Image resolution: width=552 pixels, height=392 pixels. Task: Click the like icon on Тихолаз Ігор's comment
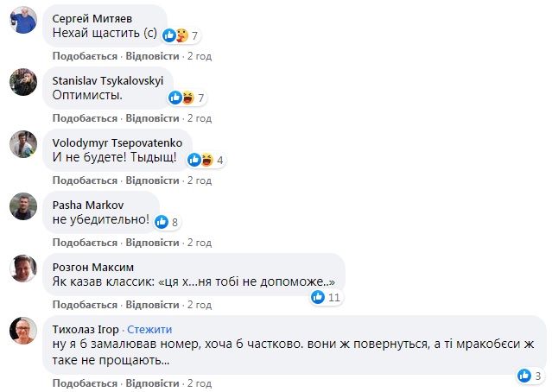(523, 375)
